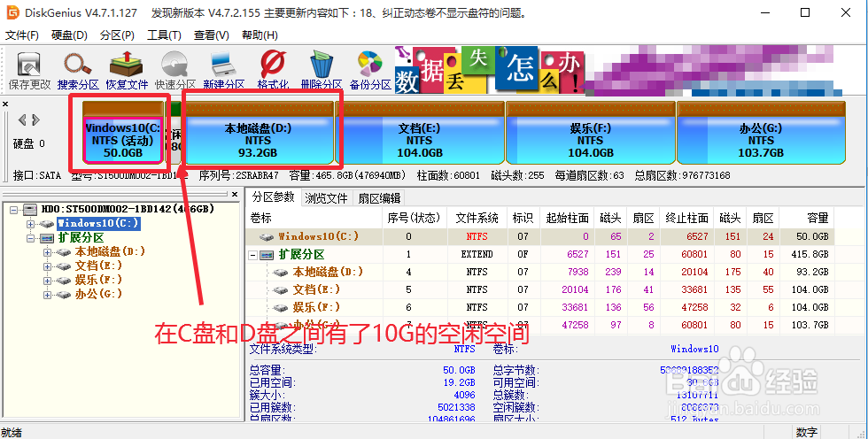The width and height of the screenshot is (868, 439).
Task: Close the disk map panel with the x
Action: click(5, 104)
